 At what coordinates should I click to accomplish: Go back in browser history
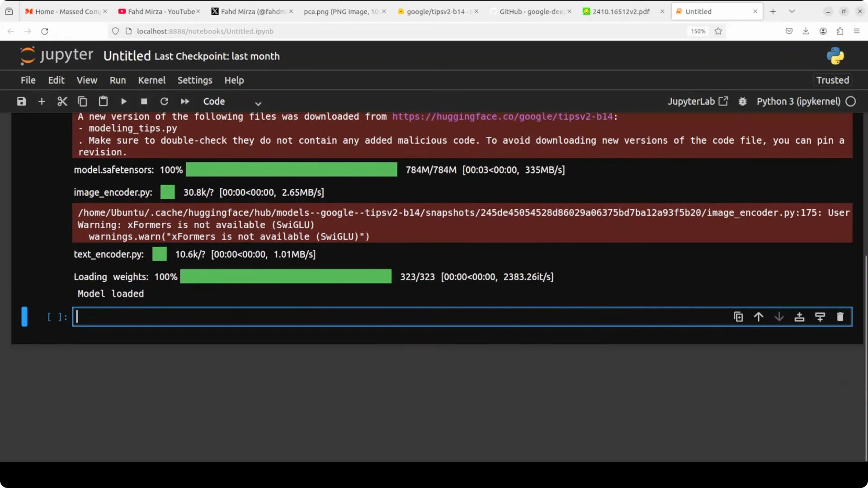[11, 31]
